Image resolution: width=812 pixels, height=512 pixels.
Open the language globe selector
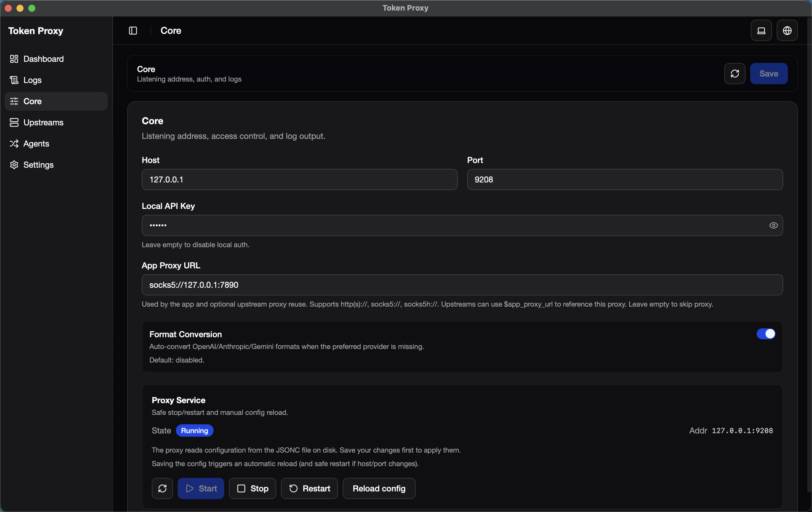pyautogui.click(x=787, y=30)
